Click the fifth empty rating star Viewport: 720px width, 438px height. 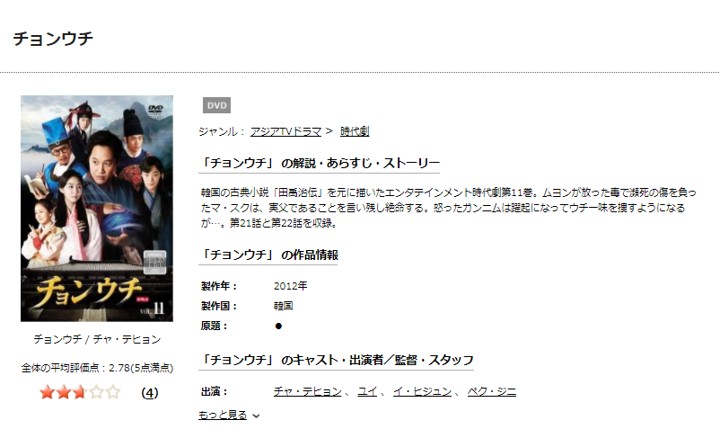(x=112, y=393)
